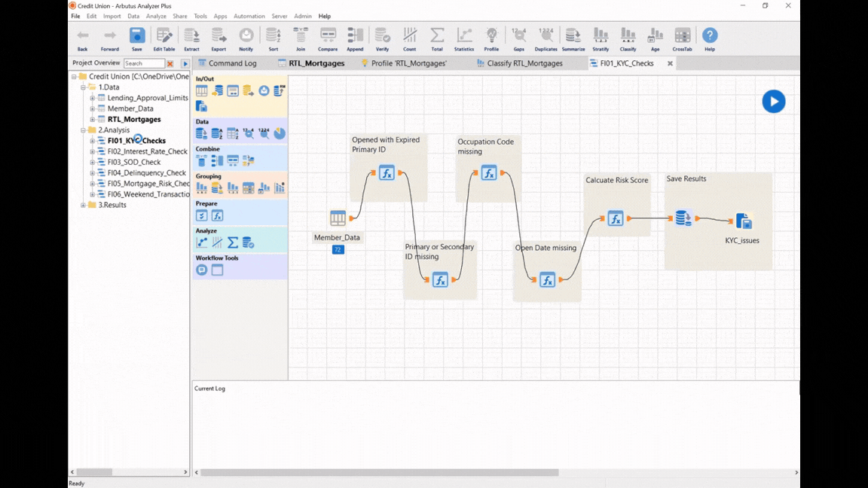Switch to Classify RTL_Mortgages tab
The image size is (868, 488).
click(524, 63)
